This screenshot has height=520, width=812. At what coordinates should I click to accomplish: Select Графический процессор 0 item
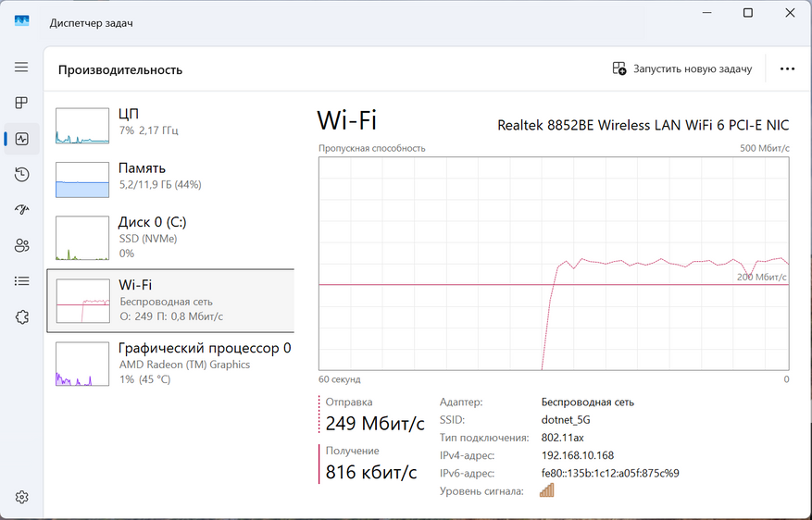pyautogui.click(x=171, y=364)
